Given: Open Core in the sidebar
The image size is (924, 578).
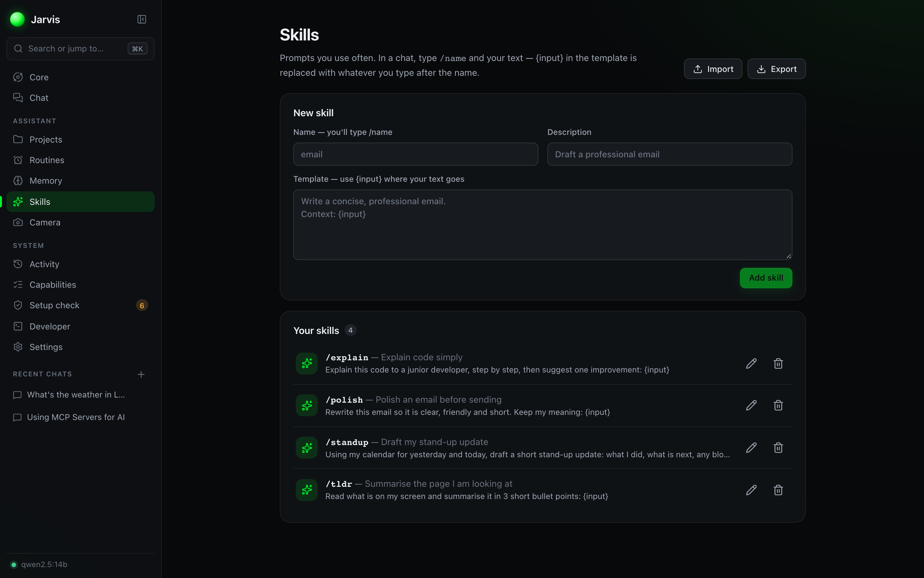Looking at the screenshot, I should tap(81, 77).
